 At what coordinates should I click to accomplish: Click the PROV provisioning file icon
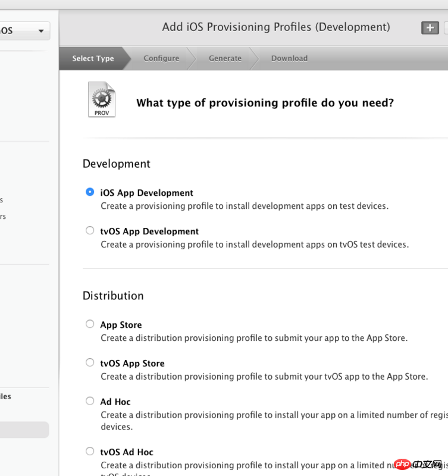tap(101, 99)
